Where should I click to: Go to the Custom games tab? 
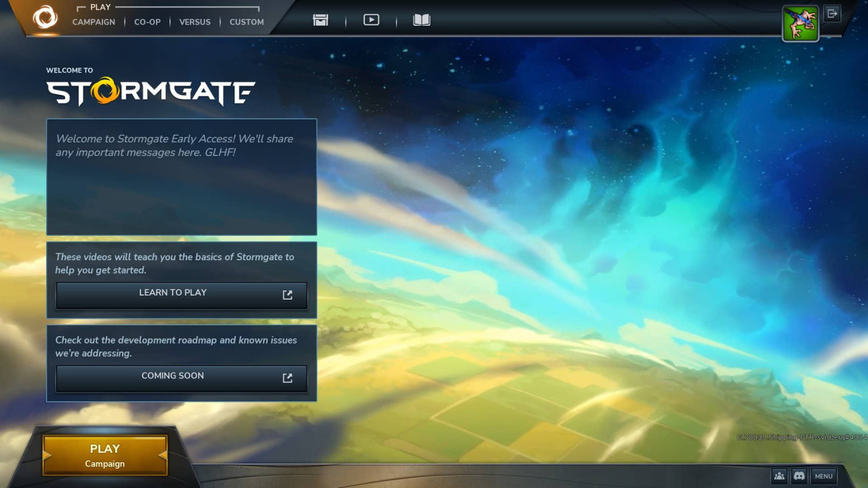(x=247, y=22)
